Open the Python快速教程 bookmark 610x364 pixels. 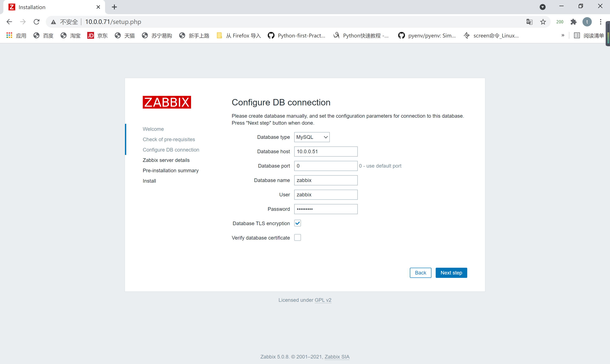[x=361, y=36]
